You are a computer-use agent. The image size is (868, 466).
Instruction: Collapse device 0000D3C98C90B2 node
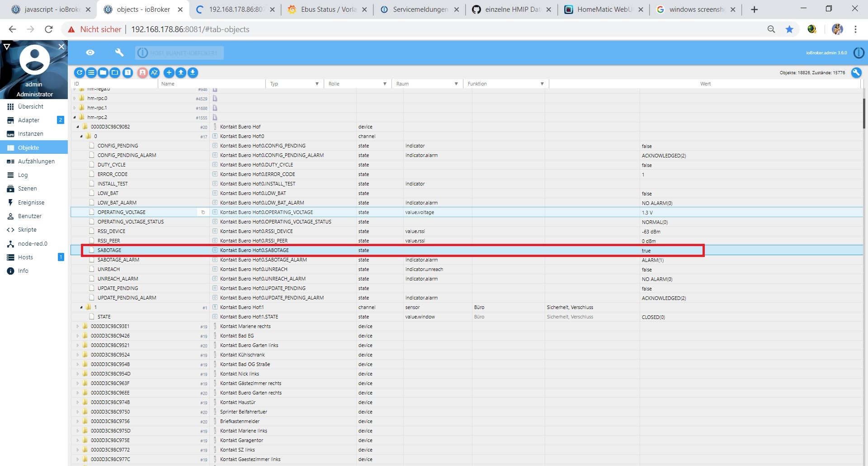pos(78,127)
